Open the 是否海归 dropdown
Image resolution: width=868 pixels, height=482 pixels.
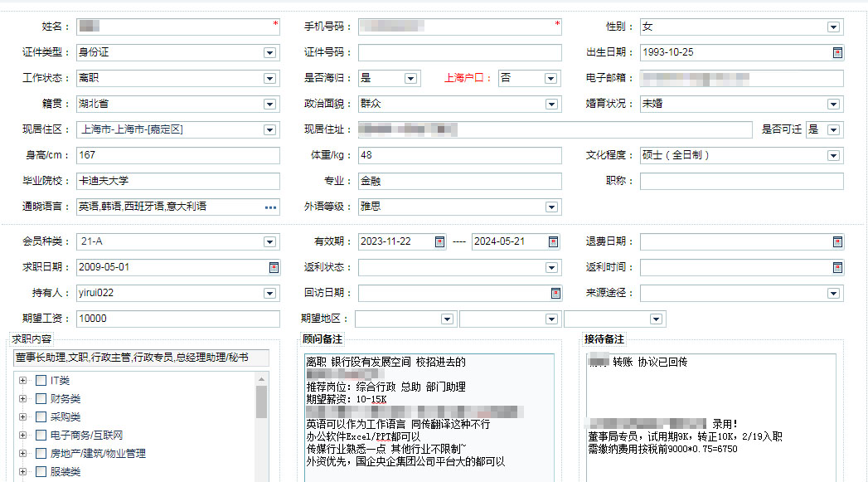410,79
